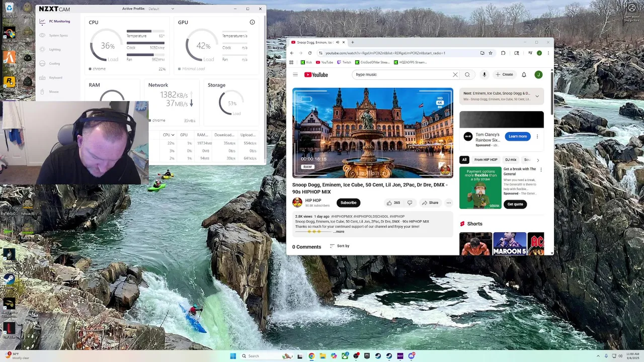Open a new Chrome tab

[x=352, y=42]
